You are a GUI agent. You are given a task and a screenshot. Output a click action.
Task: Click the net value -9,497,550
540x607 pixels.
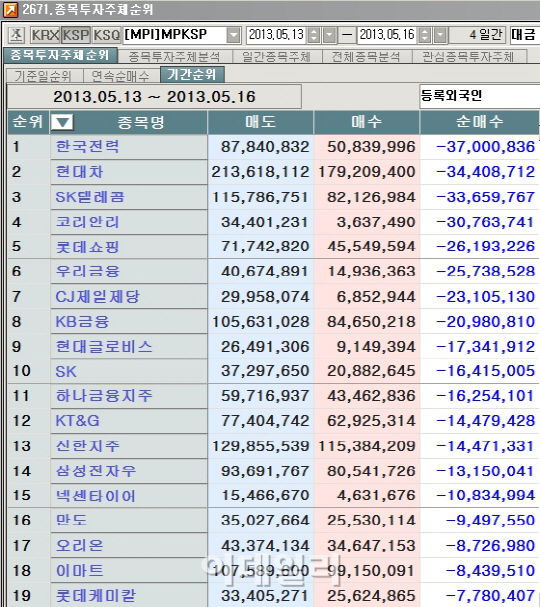click(x=490, y=520)
